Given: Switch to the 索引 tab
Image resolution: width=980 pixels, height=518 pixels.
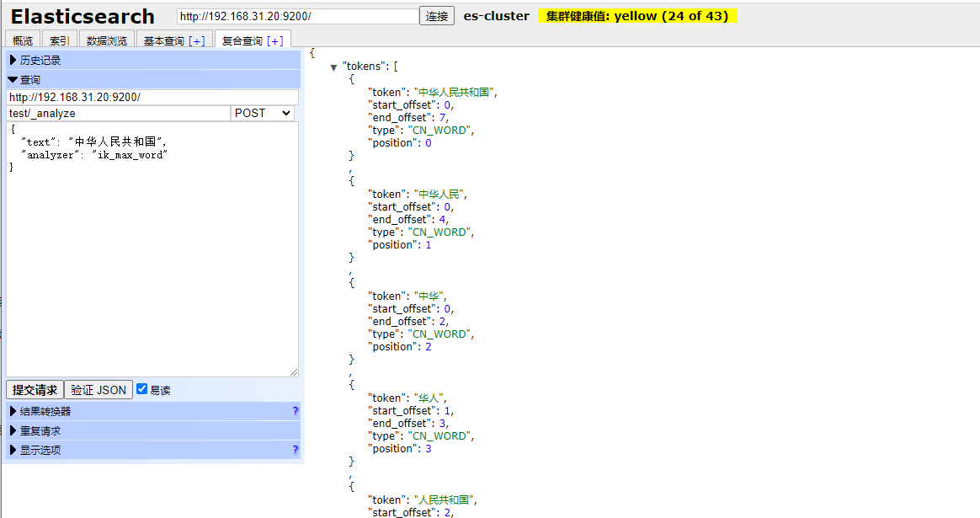Looking at the screenshot, I should [59, 40].
